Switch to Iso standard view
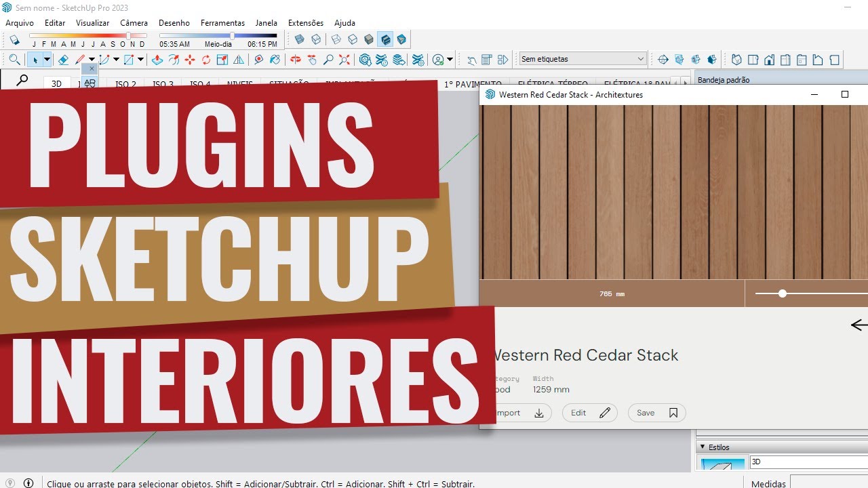 [736, 60]
